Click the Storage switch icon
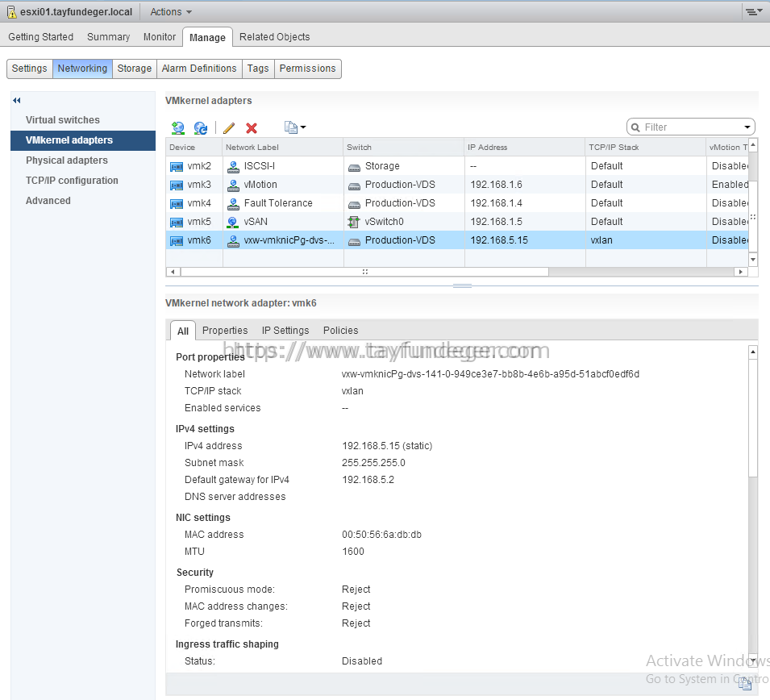Screen dimensions: 770x700 (x=354, y=168)
